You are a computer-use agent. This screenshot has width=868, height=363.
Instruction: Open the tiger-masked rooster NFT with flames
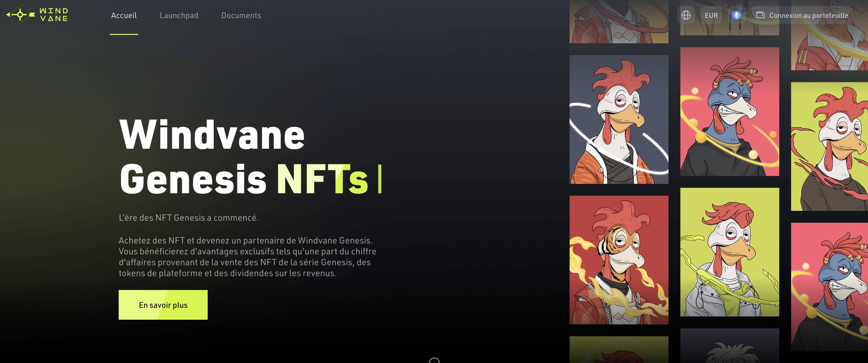coord(619,260)
